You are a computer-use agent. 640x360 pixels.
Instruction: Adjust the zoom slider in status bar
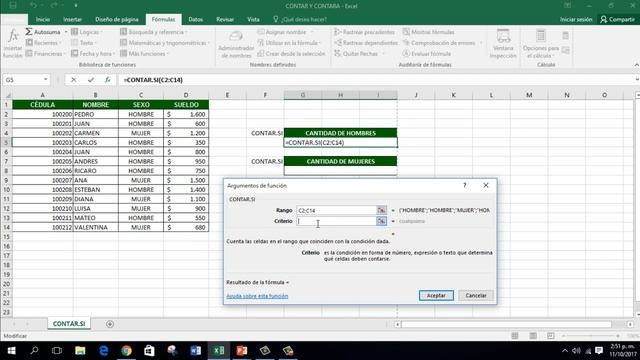click(x=591, y=336)
